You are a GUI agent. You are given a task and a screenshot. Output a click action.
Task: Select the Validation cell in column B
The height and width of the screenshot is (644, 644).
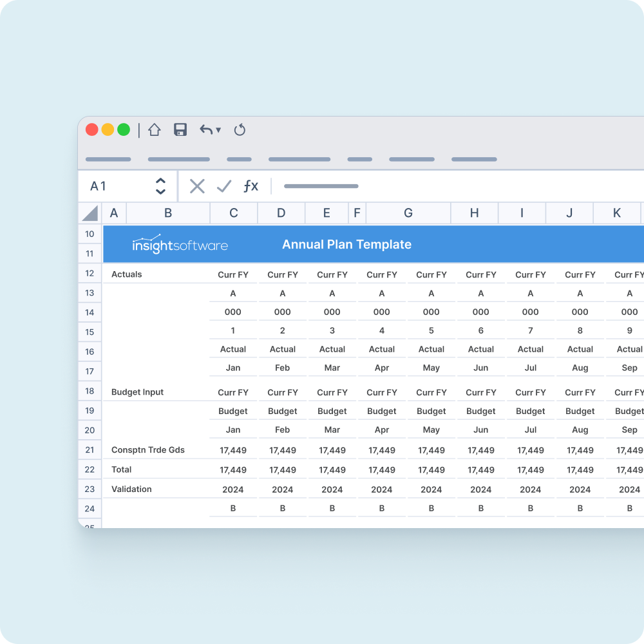pos(131,489)
